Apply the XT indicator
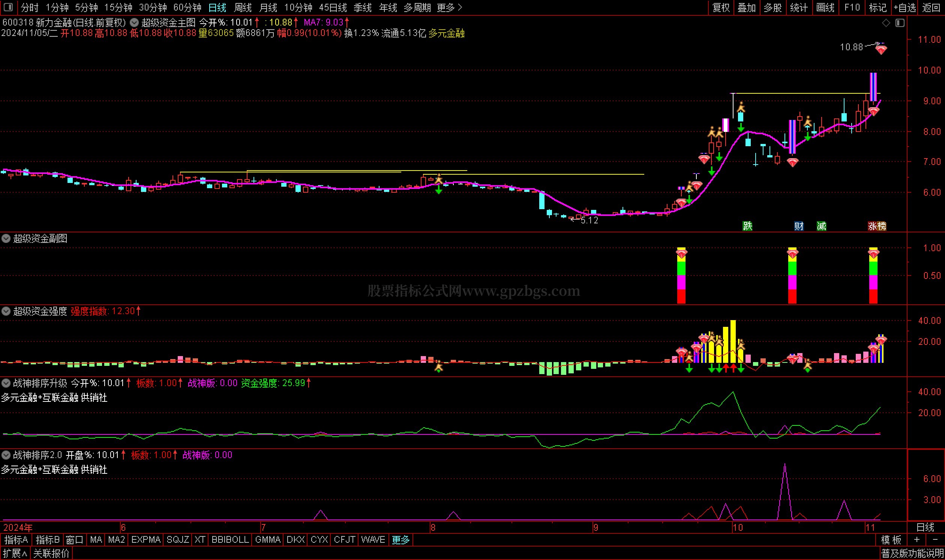945x560 pixels. pyautogui.click(x=200, y=540)
